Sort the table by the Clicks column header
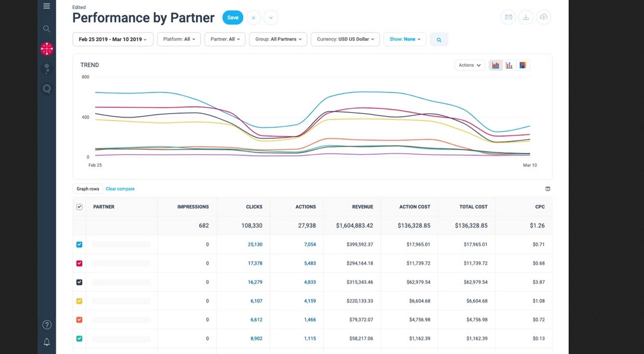This screenshot has width=644, height=354. pyautogui.click(x=254, y=207)
